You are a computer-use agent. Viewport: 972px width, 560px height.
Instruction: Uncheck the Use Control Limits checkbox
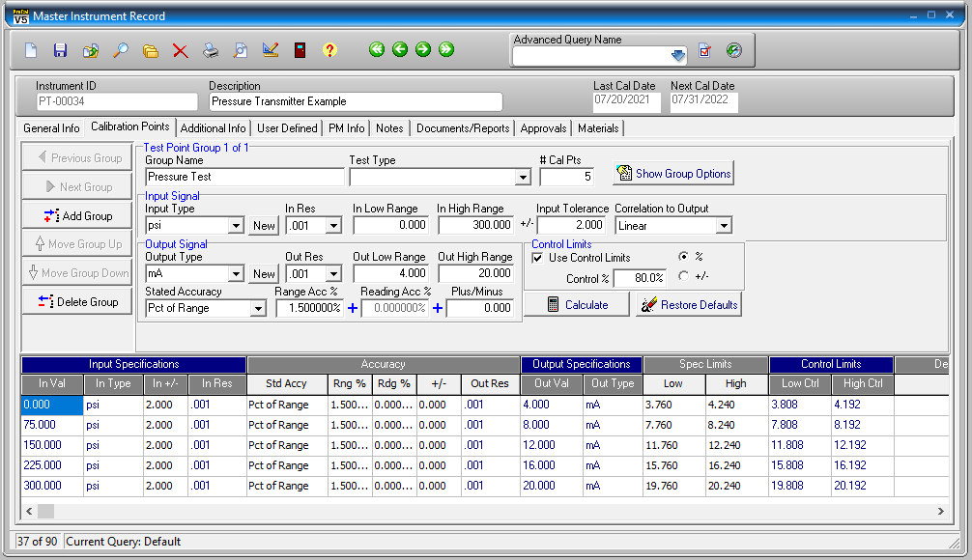tap(538, 258)
